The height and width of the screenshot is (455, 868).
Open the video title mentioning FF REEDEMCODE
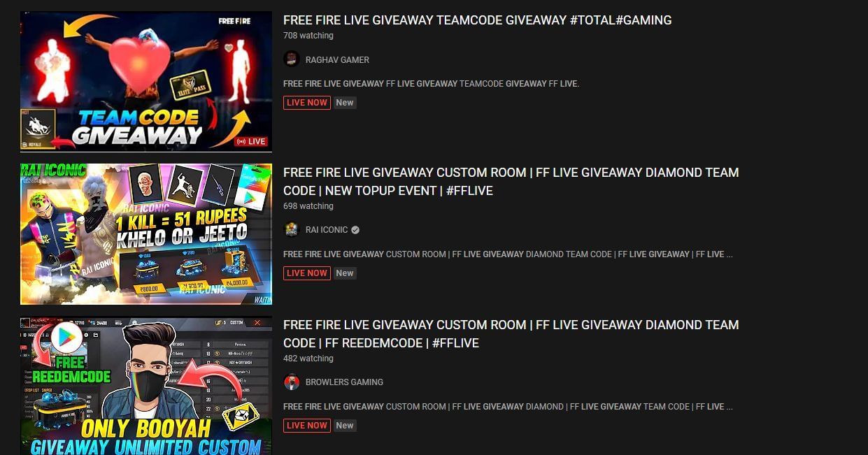tap(511, 334)
